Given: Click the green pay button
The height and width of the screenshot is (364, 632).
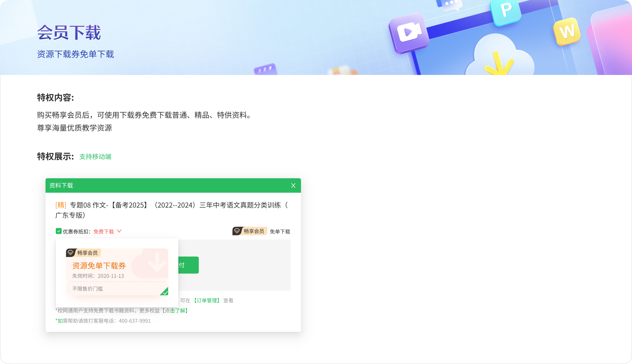Looking at the screenshot, I should (x=189, y=265).
